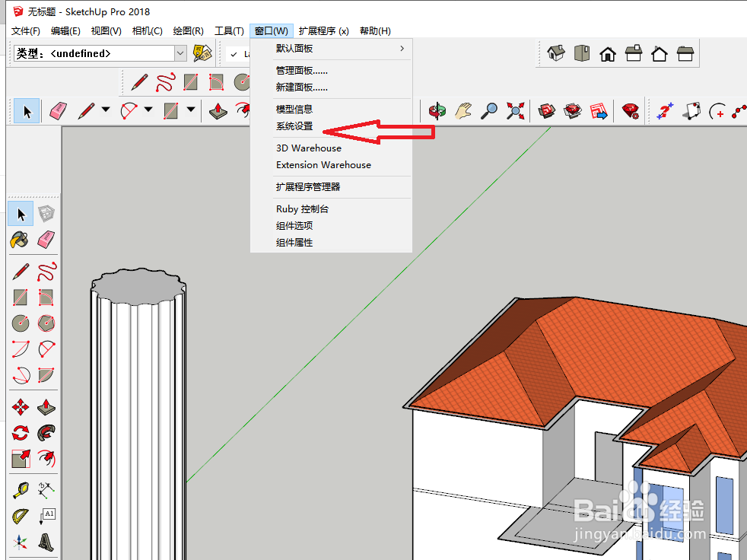The height and width of the screenshot is (560, 747).
Task: Switch to the Back view house icon
Action: coord(660,54)
